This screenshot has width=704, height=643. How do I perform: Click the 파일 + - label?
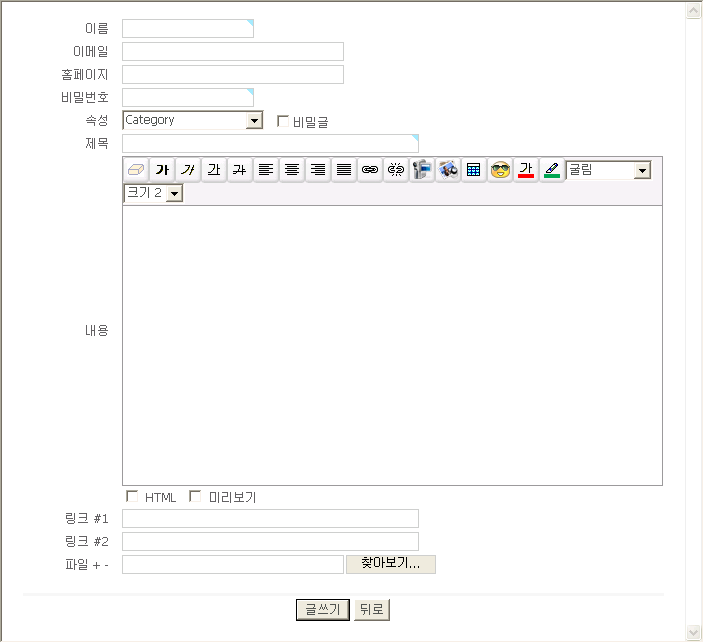[x=87, y=565]
